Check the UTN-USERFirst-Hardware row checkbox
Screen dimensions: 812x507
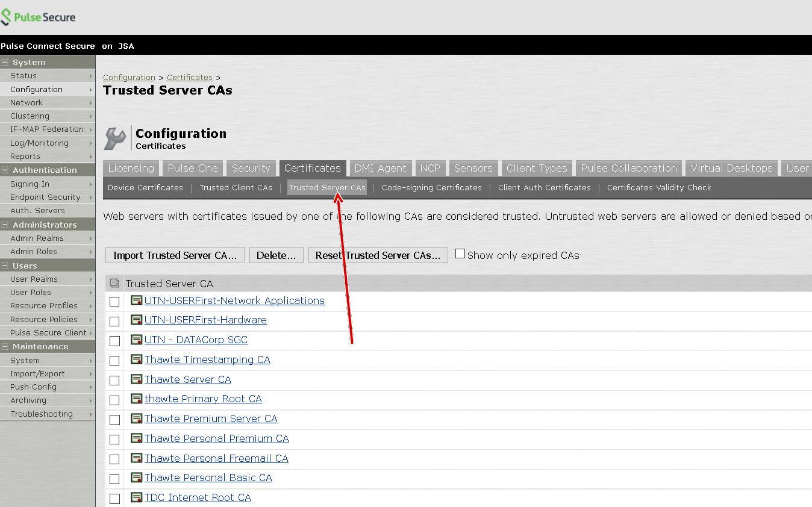click(114, 321)
